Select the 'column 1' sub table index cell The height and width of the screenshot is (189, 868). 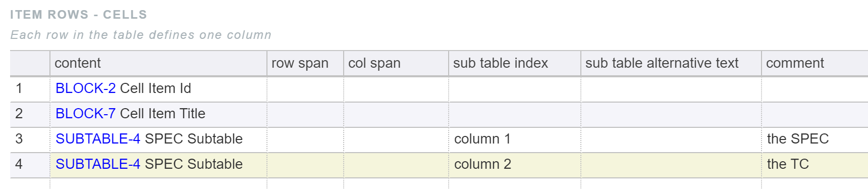[515, 140]
